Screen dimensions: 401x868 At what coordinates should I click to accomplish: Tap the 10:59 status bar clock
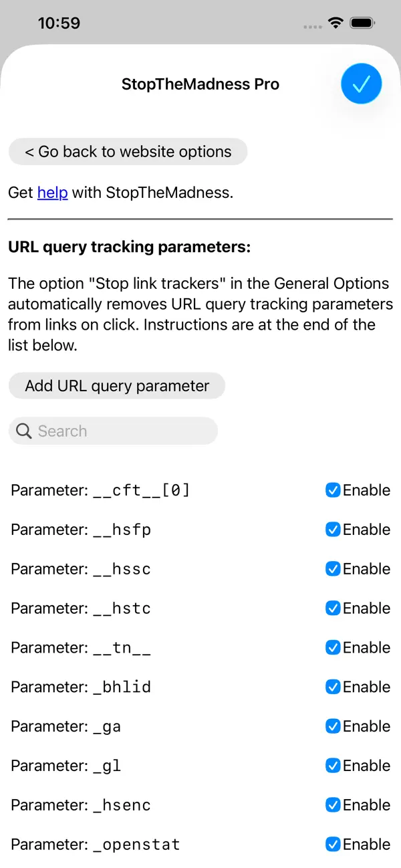tap(59, 23)
